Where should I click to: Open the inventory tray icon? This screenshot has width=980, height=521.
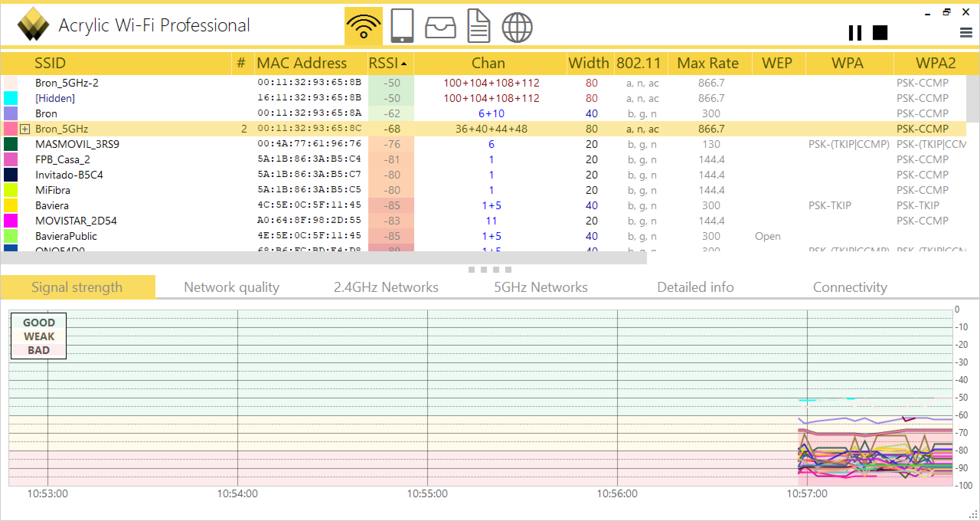coord(440,27)
